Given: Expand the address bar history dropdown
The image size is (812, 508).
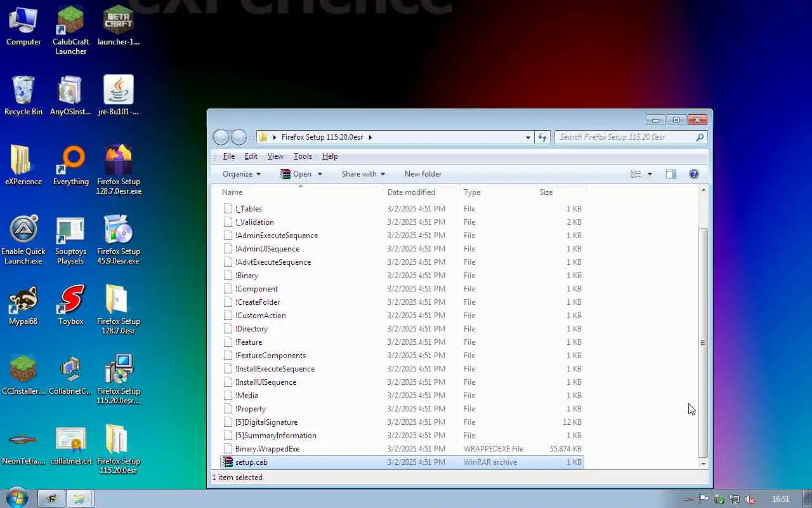Looking at the screenshot, I should coord(528,137).
